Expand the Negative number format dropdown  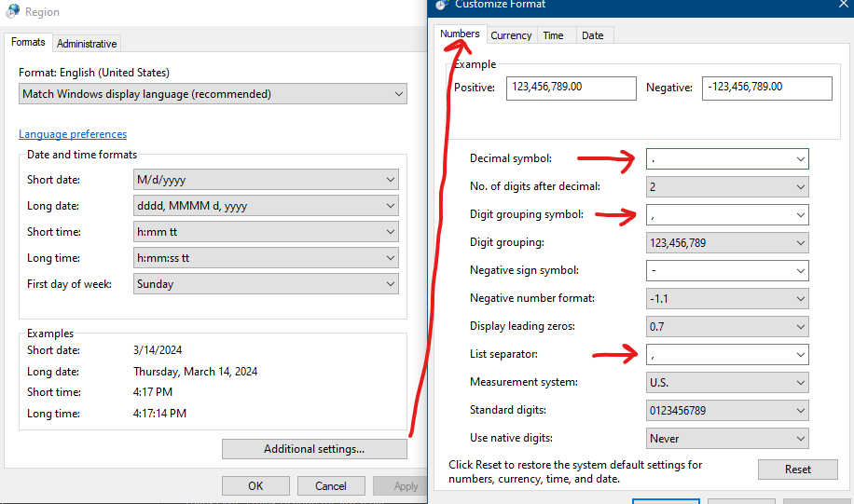coord(727,299)
